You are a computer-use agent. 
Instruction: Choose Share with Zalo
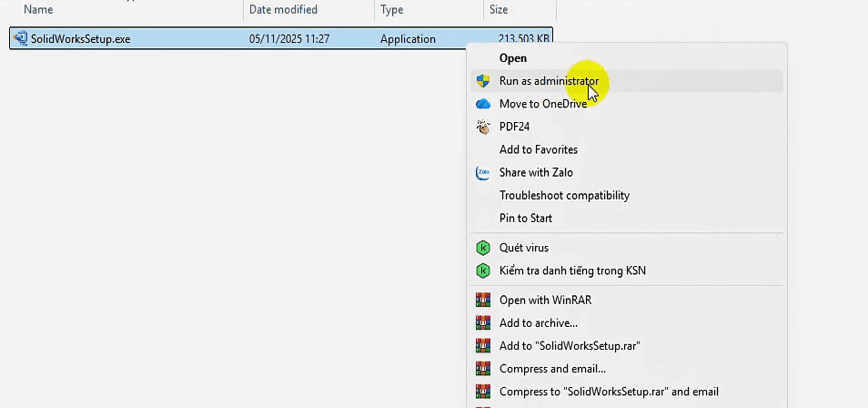626,172
